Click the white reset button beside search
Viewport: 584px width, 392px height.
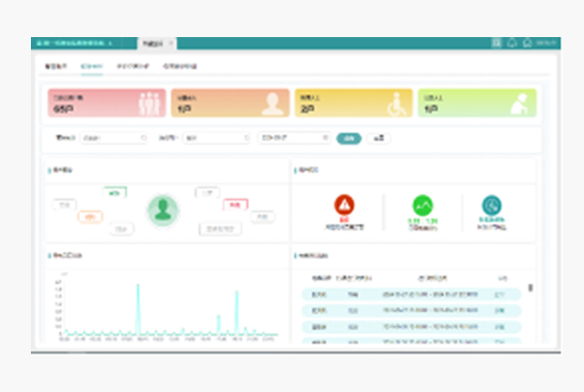coord(378,138)
